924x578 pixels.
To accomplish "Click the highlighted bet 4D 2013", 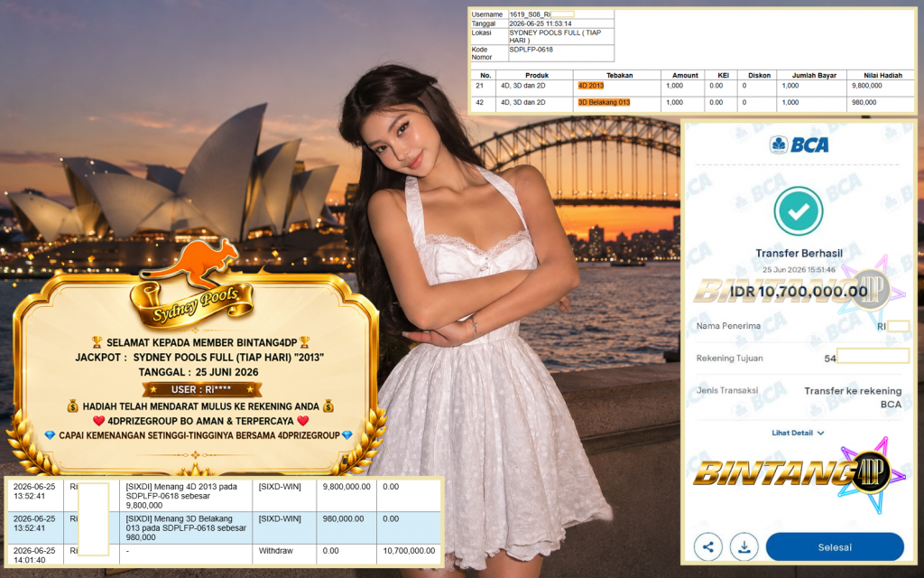I will [x=591, y=86].
